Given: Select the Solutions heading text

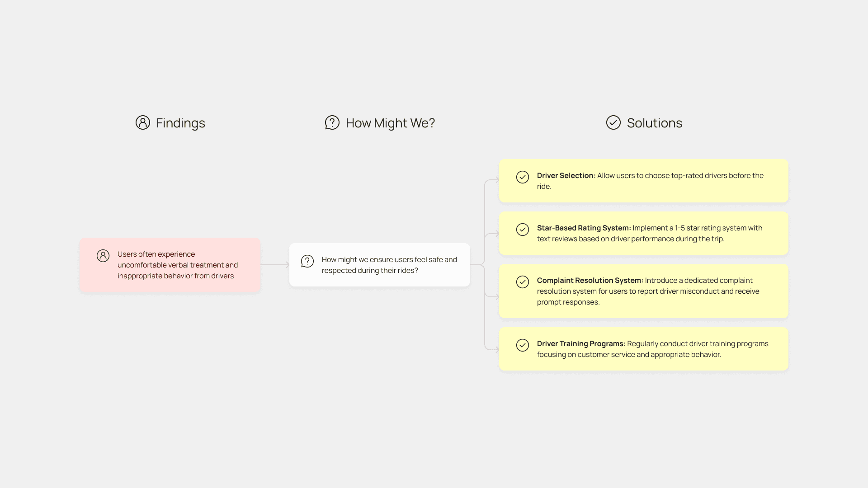Looking at the screenshot, I should tap(654, 123).
